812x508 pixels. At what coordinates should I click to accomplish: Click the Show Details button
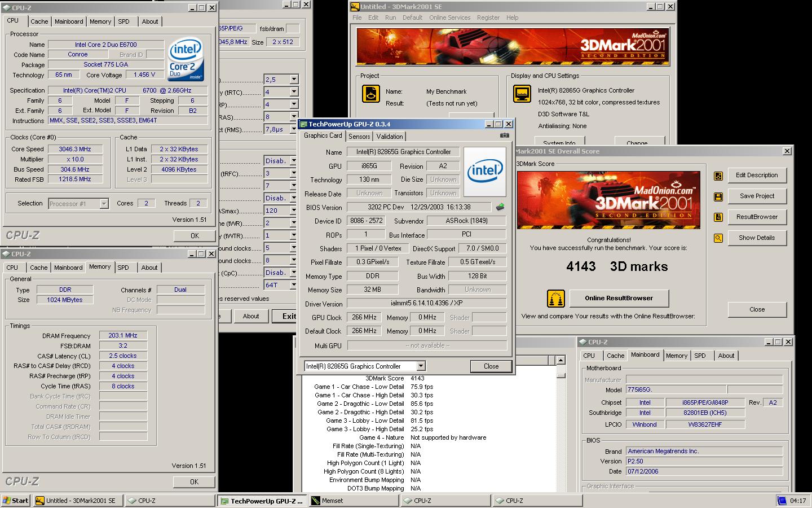(x=757, y=238)
